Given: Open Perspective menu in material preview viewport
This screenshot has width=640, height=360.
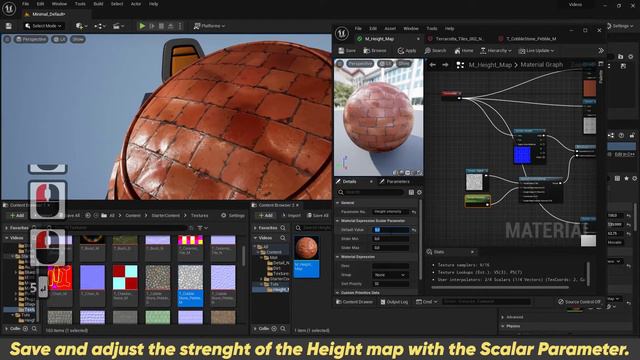Looking at the screenshot, I should tap(360, 64).
